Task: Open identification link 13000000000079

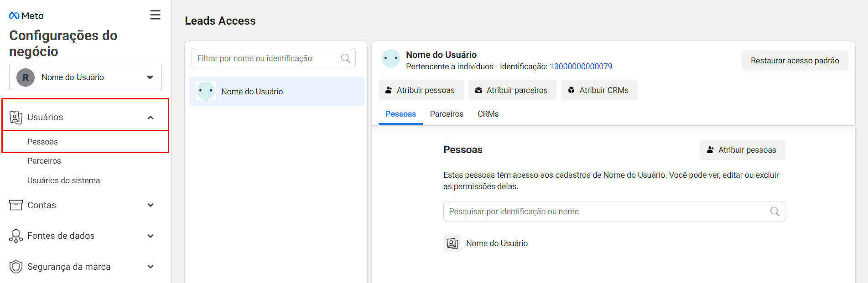Action: [x=581, y=67]
